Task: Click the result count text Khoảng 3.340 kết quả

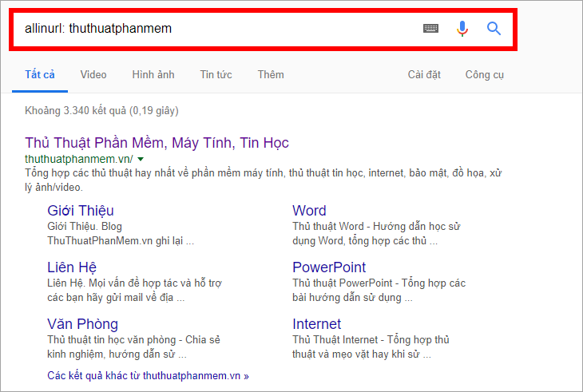Action: tap(101, 111)
